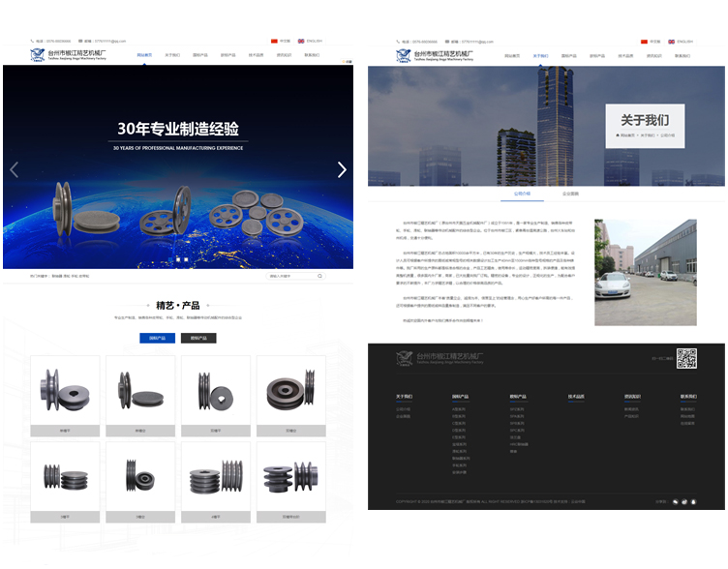
Task: Select last banner carousel dot
Action: 186,260
